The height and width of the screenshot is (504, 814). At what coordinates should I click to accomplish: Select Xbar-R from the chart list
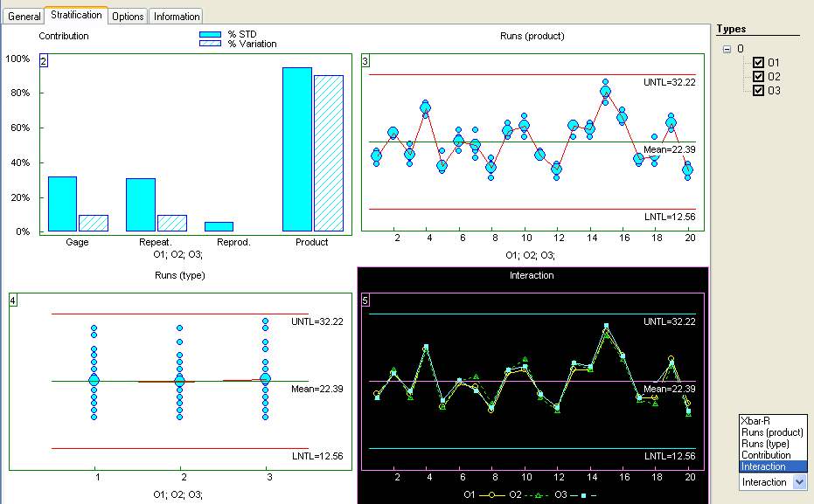(755, 421)
